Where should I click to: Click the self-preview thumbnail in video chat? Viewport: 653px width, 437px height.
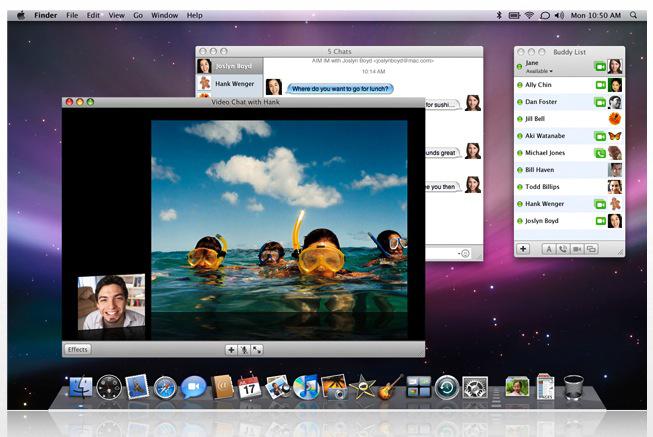click(x=111, y=302)
